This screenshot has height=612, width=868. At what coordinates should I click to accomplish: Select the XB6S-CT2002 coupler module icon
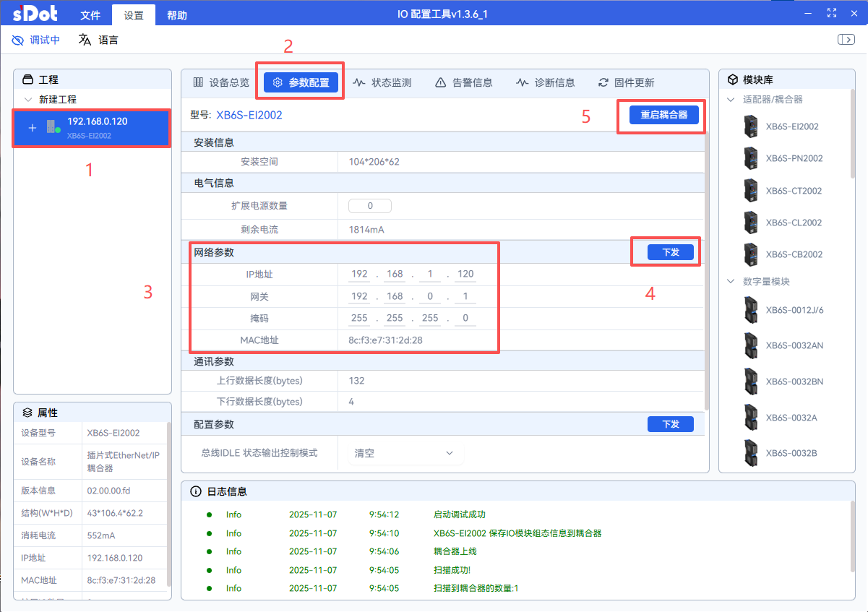752,191
